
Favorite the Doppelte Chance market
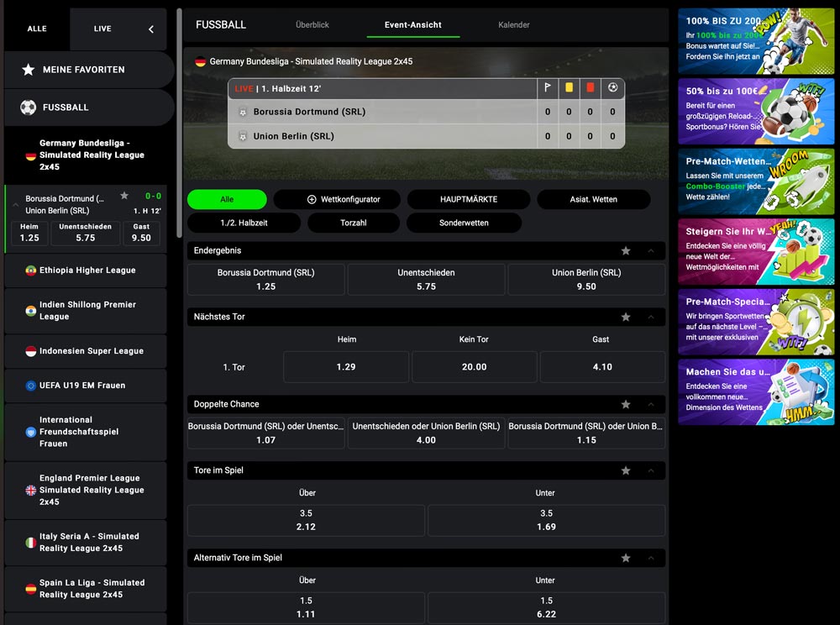pyautogui.click(x=626, y=404)
